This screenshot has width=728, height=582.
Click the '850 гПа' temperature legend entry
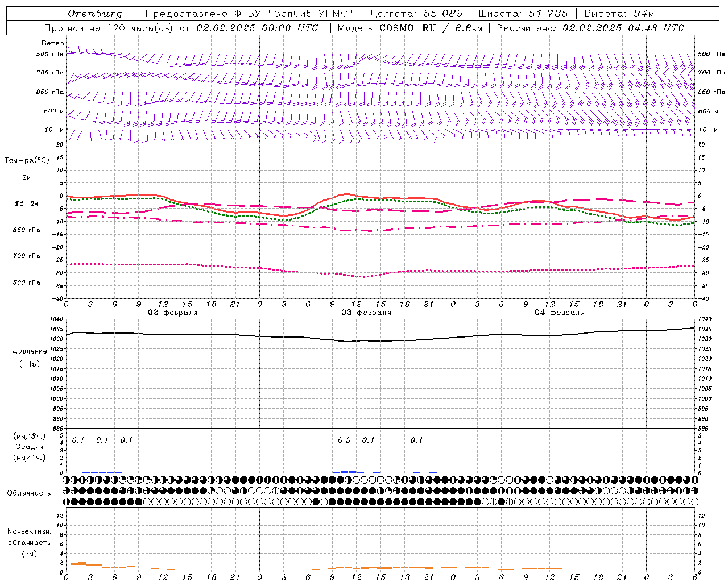[x=26, y=230]
